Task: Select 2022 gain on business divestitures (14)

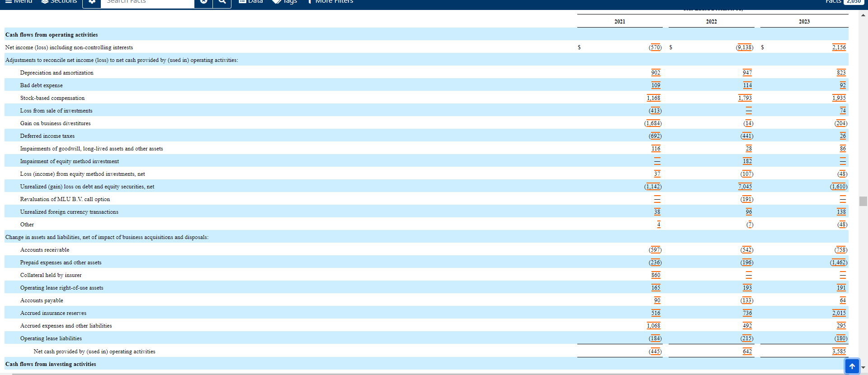Action: 748,123
